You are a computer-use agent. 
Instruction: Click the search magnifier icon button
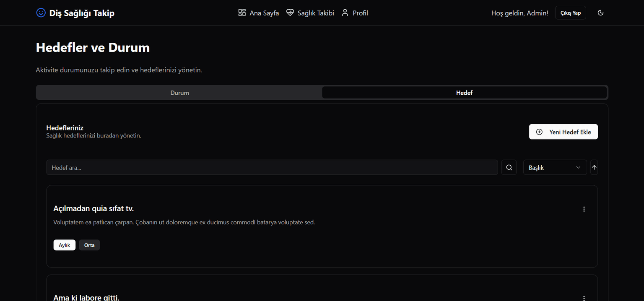click(509, 167)
